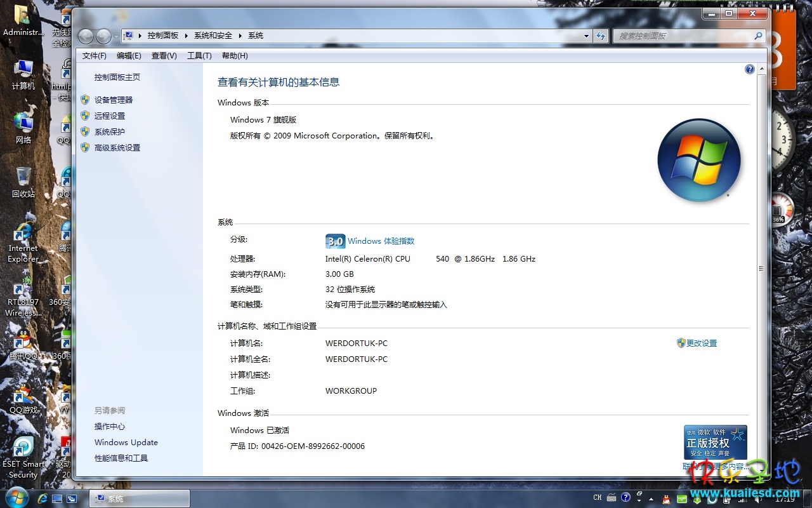
Task: Open 操作中心 under 另请参阅
Action: coord(110,427)
